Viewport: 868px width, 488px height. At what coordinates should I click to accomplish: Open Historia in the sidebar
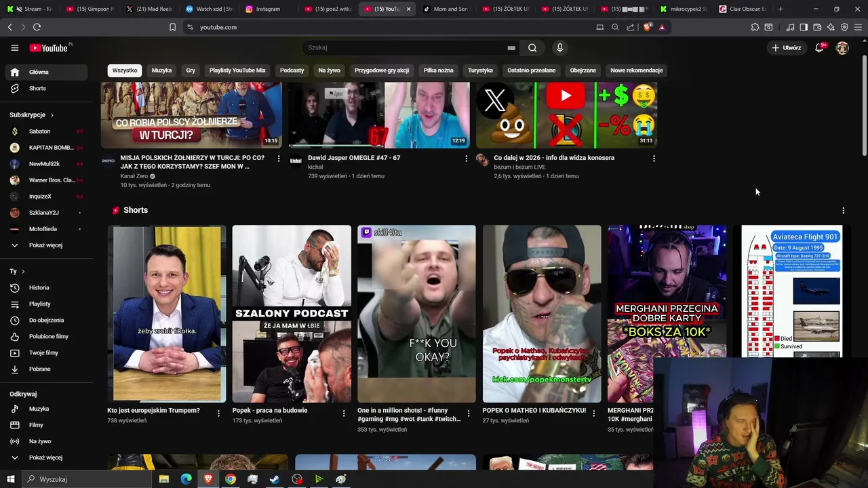pos(46,287)
